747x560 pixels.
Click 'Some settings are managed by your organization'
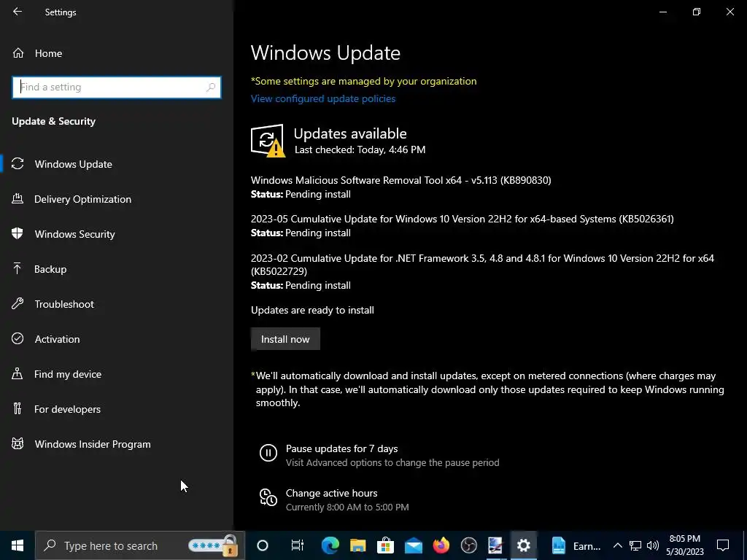[363, 81]
